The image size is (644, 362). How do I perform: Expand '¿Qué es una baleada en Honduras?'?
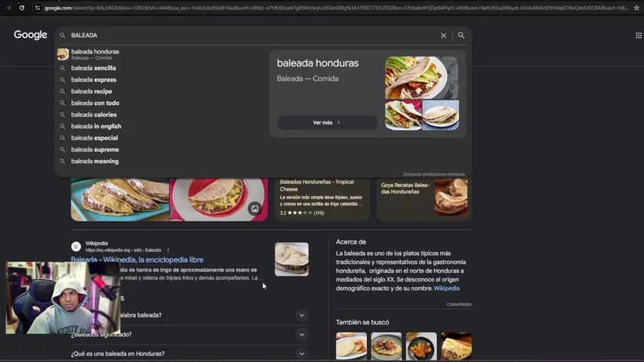point(190,354)
